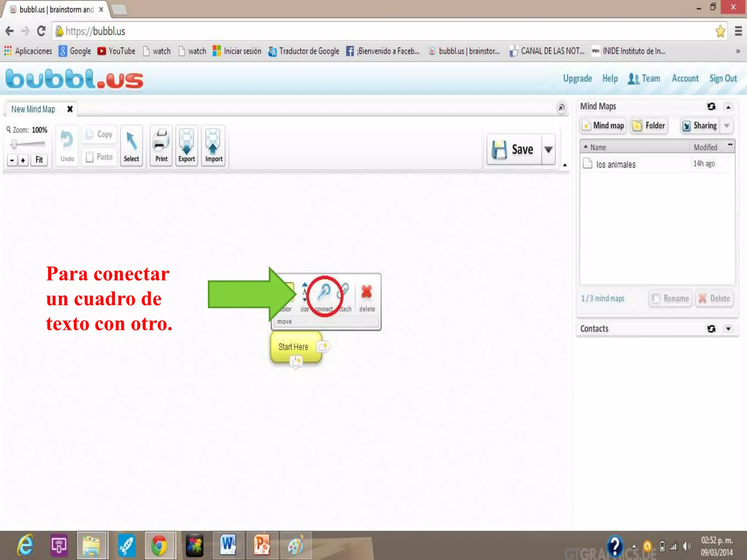Screen dimensions: 747x560
Task: Open the Account menu link
Action: coord(685,78)
